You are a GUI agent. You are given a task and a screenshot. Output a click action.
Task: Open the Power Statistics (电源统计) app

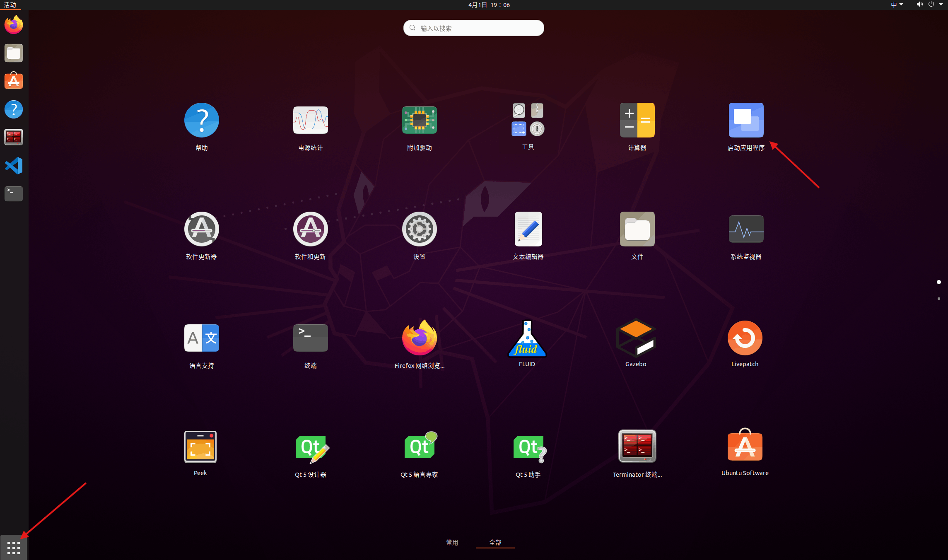click(x=311, y=120)
